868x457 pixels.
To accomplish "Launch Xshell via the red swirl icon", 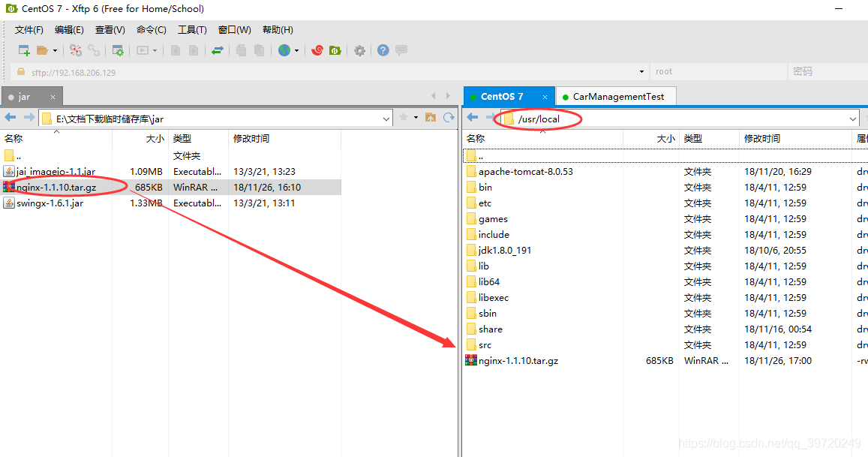I will (x=317, y=50).
